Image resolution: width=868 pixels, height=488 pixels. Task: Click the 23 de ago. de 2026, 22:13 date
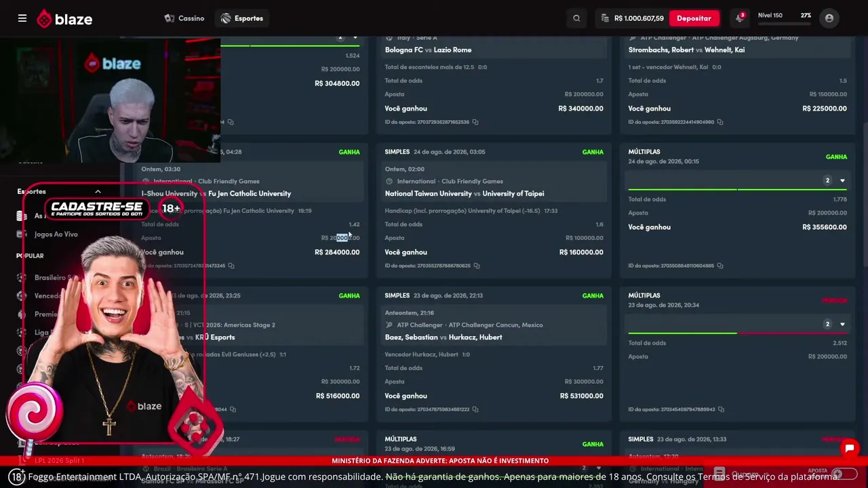(x=448, y=296)
